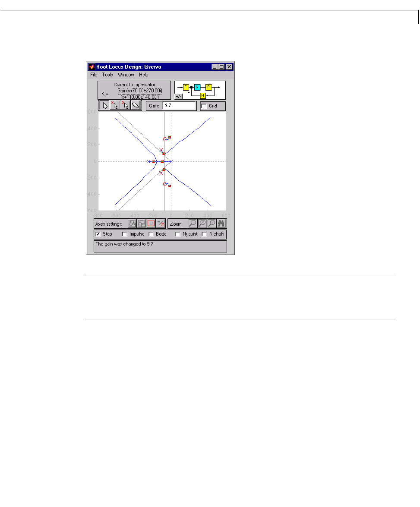Minimize the Root Locus Design window
The height and width of the screenshot is (507, 420).
coord(215,66)
